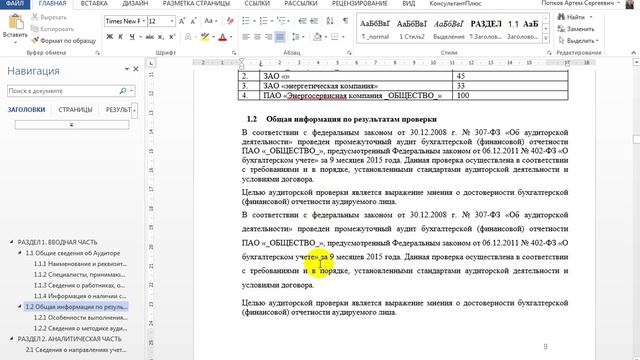Open font color dropdown arrow
The height and width of the screenshot is (360, 640).
[x=231, y=37]
